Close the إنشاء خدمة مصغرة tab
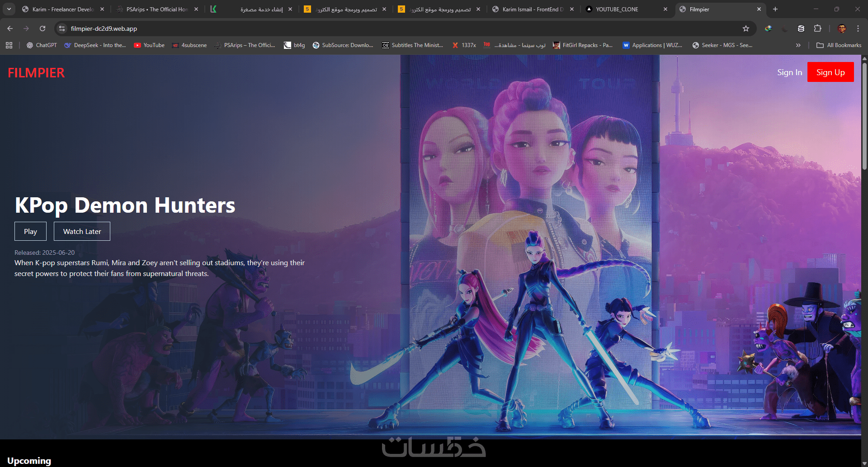The image size is (868, 467). [x=290, y=9]
